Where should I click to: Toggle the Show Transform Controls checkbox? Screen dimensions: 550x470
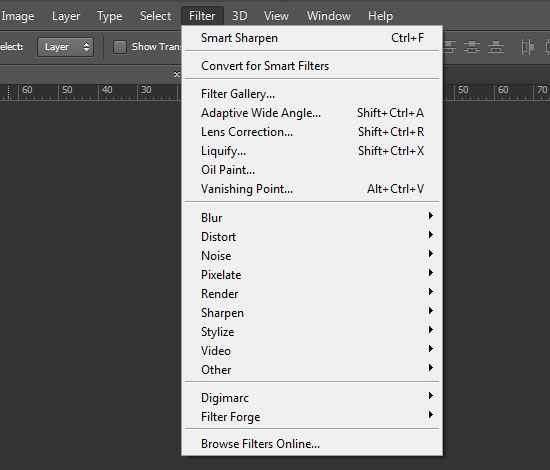(120, 47)
